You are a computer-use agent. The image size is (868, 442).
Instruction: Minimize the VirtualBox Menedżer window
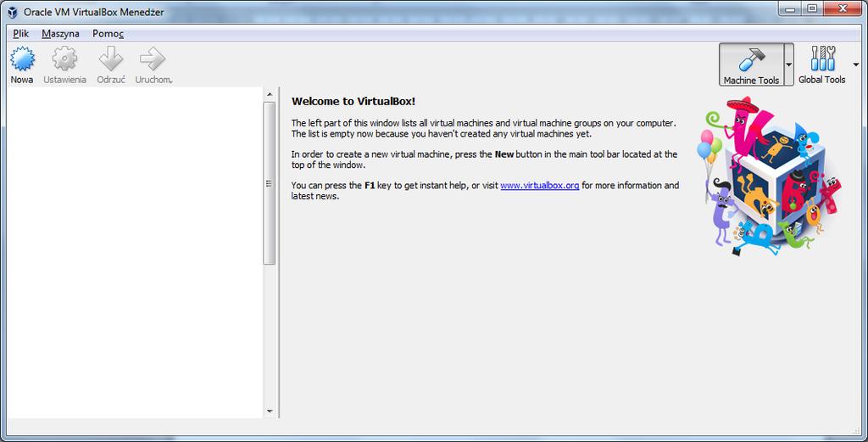coord(790,8)
